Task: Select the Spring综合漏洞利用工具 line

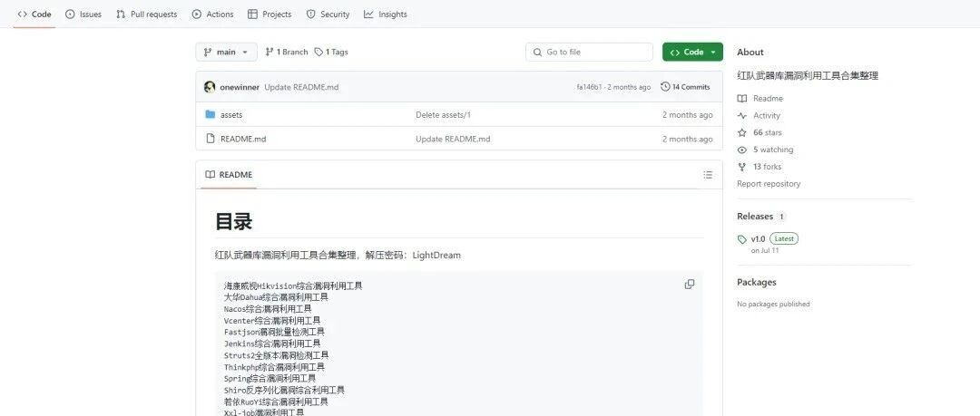Action: click(x=270, y=378)
